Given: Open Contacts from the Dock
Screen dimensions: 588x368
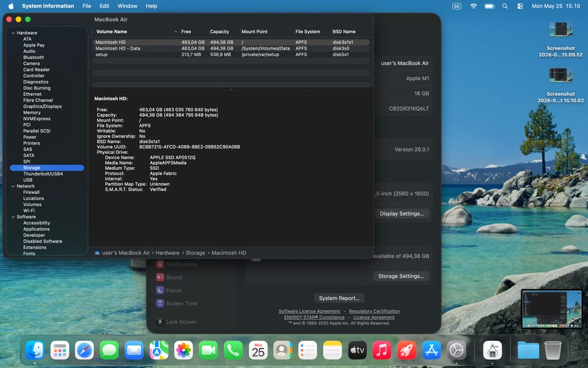Looking at the screenshot, I should (283, 350).
